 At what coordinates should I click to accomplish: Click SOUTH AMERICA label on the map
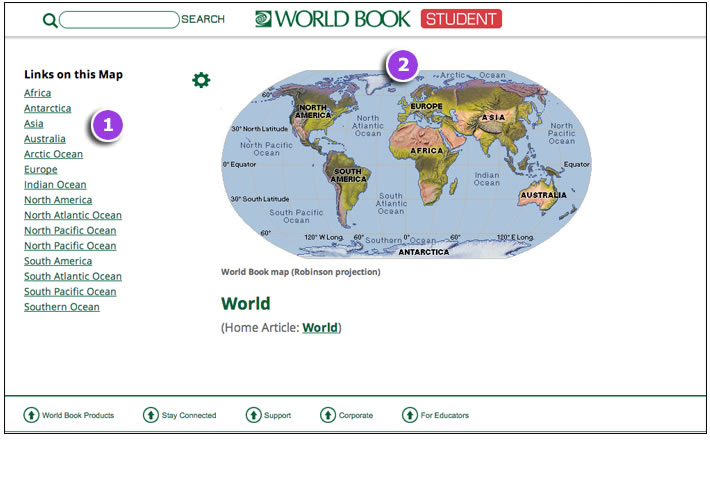pos(348,175)
